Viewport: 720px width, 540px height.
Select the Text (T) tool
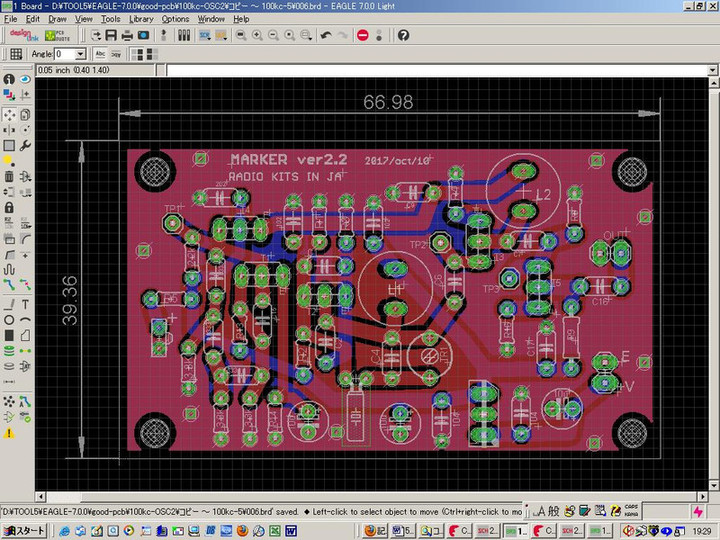(x=25, y=304)
